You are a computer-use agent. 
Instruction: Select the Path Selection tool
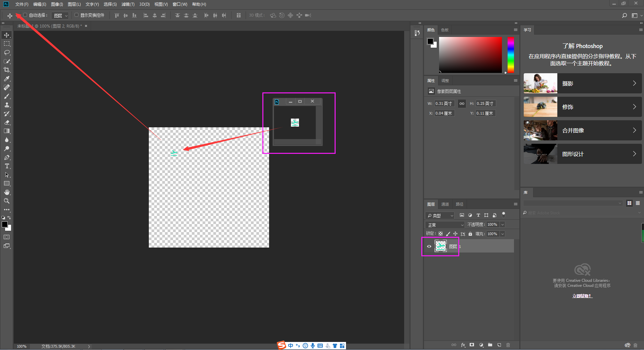[7, 175]
